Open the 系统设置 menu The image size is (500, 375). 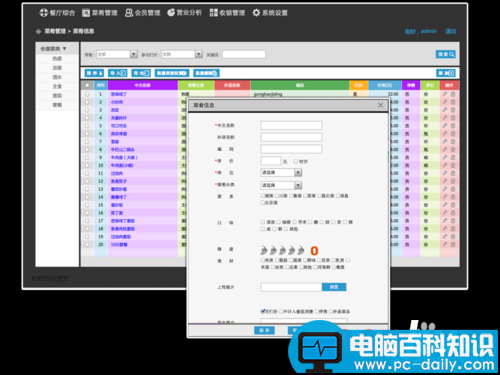[270, 13]
